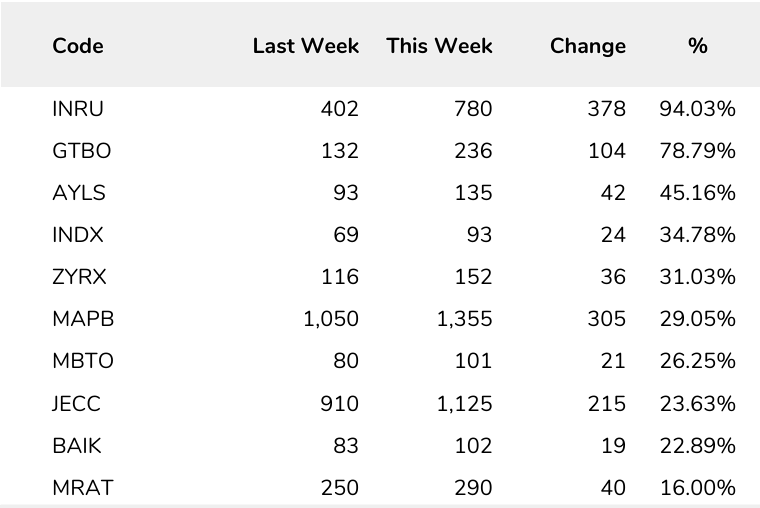Screen dimensions: 760x508
Task: Select the INRU code cell
Action: tap(78, 109)
